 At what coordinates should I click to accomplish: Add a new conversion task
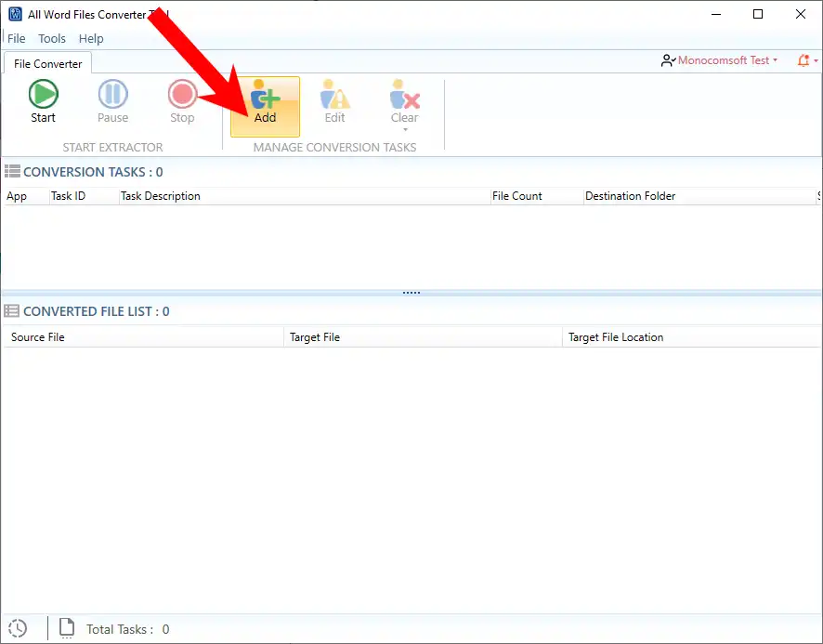tap(265, 107)
